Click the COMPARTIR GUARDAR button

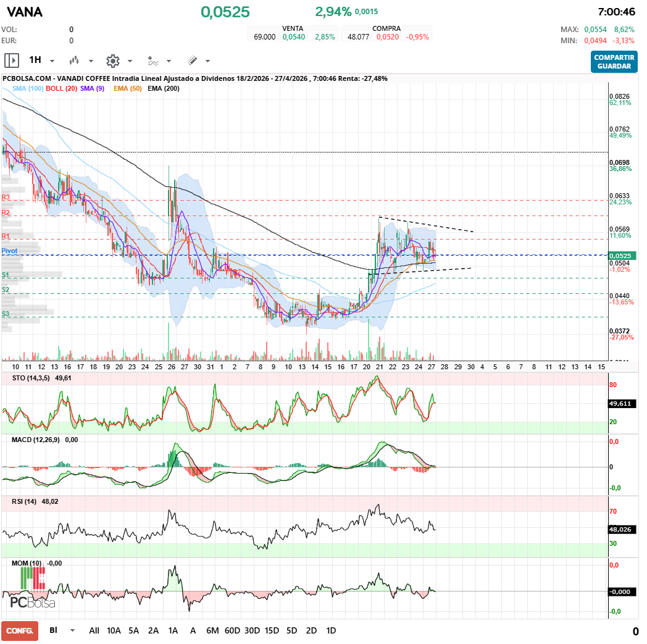614,62
